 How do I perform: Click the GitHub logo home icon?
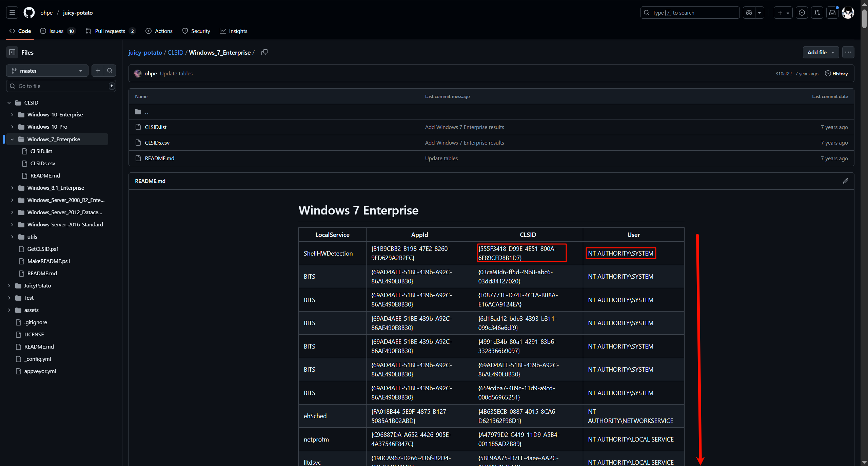click(29, 13)
